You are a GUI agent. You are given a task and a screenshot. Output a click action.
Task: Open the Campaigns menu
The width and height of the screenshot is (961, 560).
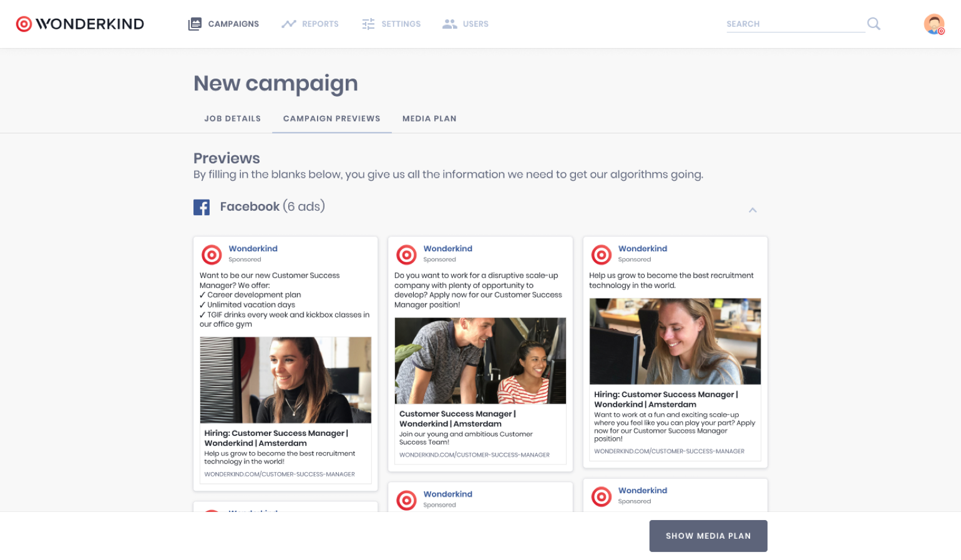click(x=223, y=24)
